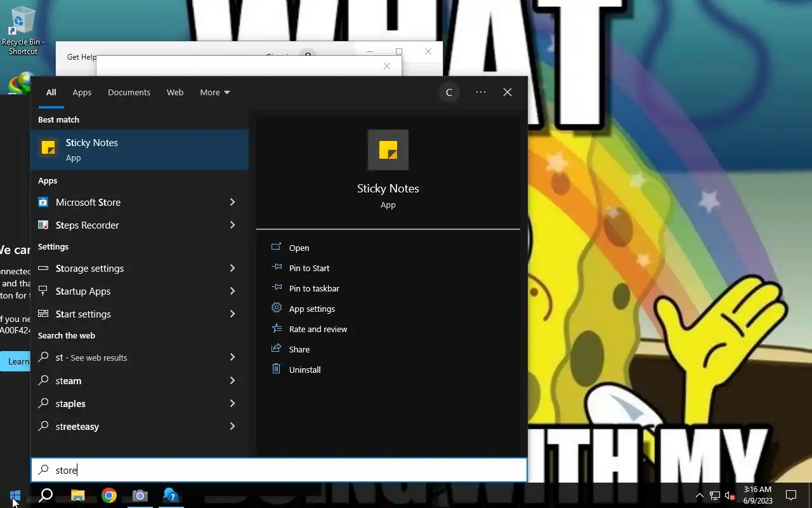Select App settings for Sticky Notes
This screenshot has width=812, height=508.
311,309
